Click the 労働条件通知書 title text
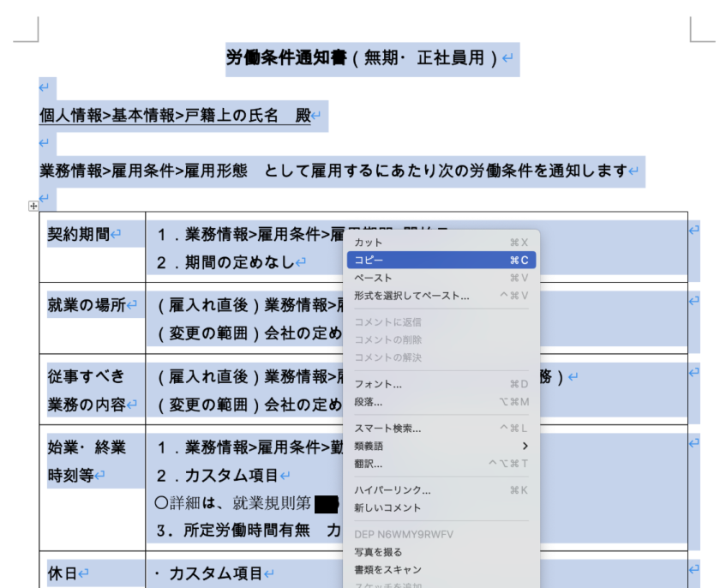Screen dimensions: 726x588 (287, 58)
